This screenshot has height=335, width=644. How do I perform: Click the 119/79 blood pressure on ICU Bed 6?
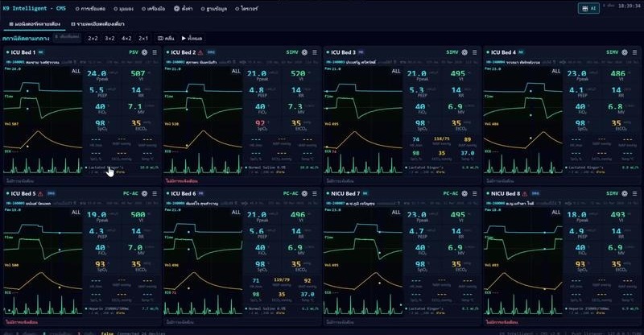click(282, 280)
